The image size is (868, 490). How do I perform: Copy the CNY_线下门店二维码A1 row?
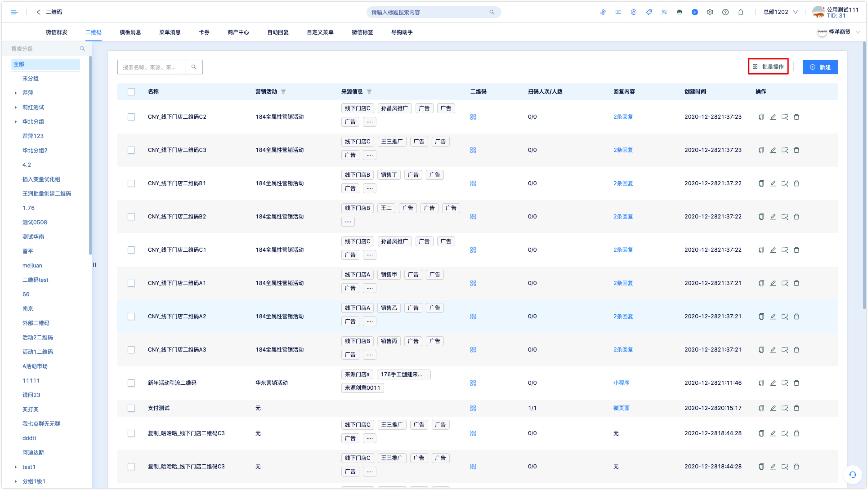761,283
